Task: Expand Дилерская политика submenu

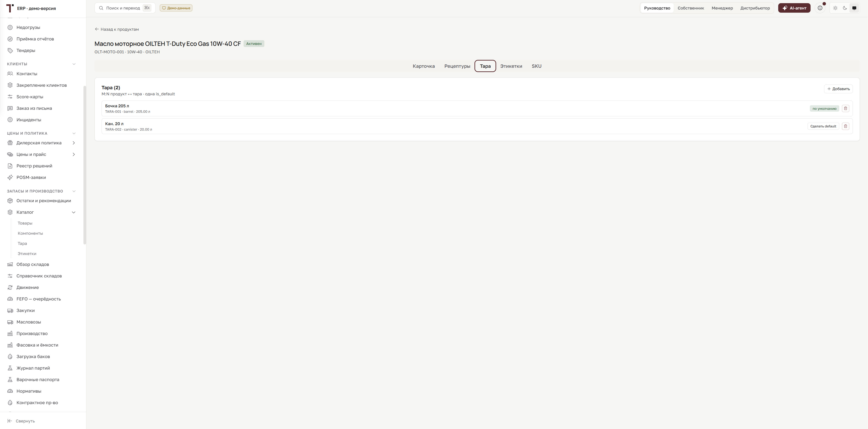Action: coord(74,143)
